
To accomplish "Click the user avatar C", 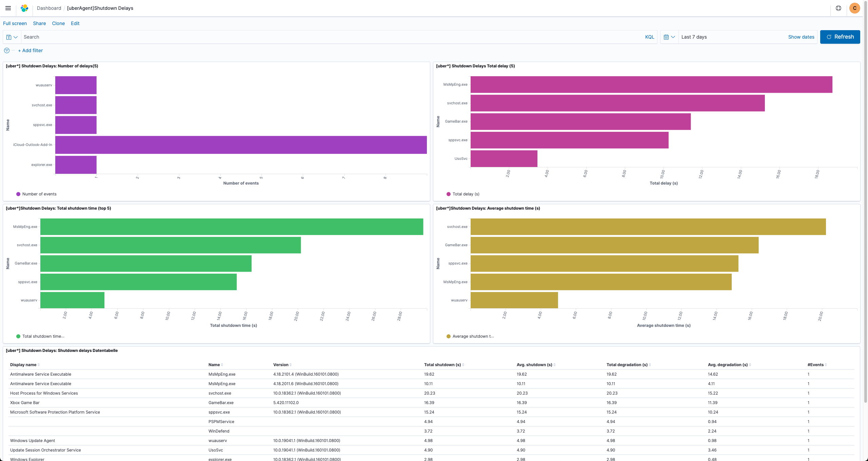I will [854, 8].
